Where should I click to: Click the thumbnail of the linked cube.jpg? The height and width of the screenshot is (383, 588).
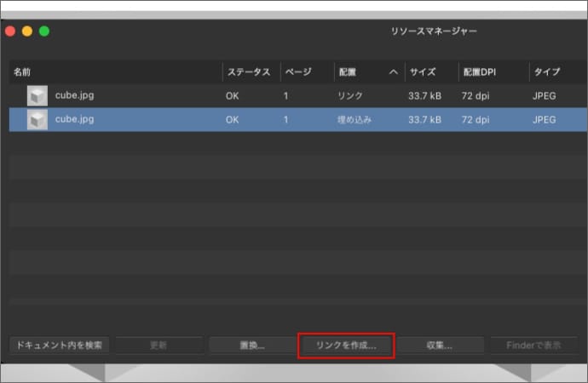(x=37, y=96)
